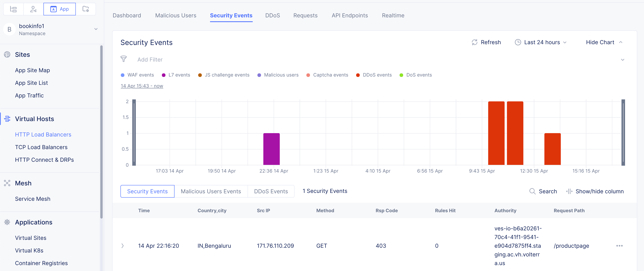Click the filter funnel icon
This screenshot has width=644, height=271.
124,59
